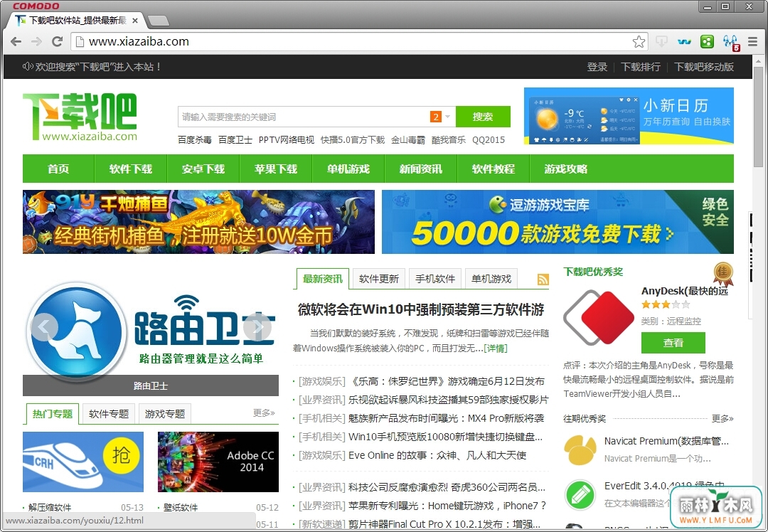
Task: Click the 解压缩软件 topic link
Action: click(50, 508)
